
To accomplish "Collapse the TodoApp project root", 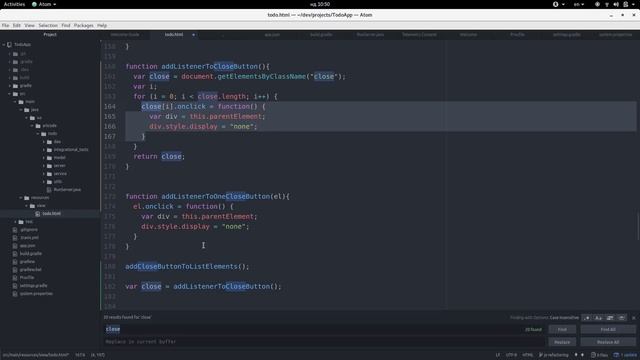I will point(4,44).
